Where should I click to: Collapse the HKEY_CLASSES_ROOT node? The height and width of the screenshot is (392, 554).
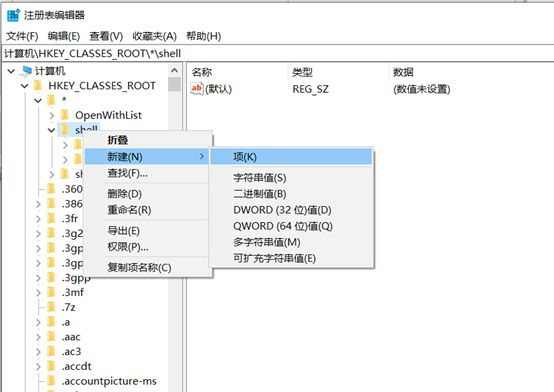(25, 86)
